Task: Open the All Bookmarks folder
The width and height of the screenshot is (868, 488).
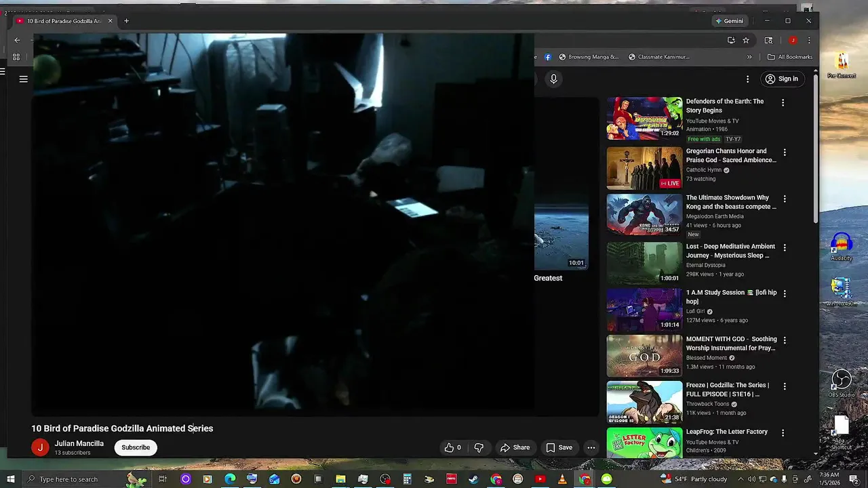Action: click(x=790, y=57)
